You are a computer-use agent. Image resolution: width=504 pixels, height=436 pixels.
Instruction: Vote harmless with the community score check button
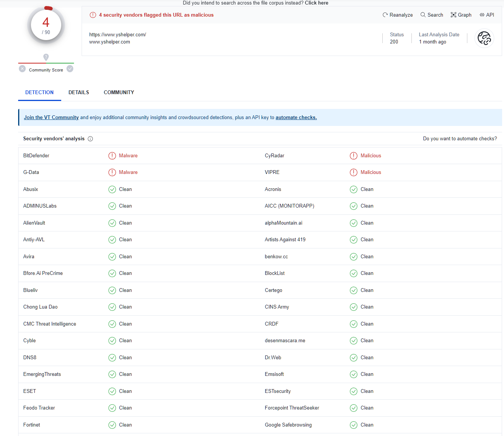point(70,69)
